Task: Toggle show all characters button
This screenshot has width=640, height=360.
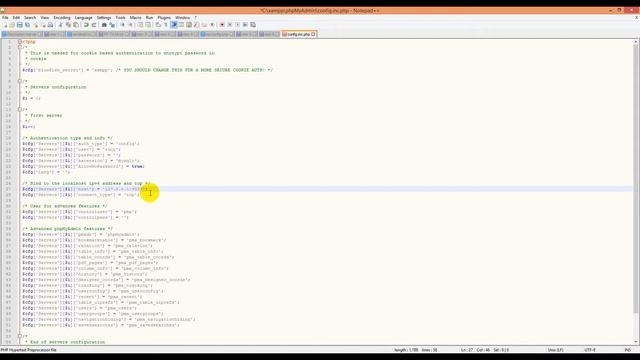Action: point(166,25)
